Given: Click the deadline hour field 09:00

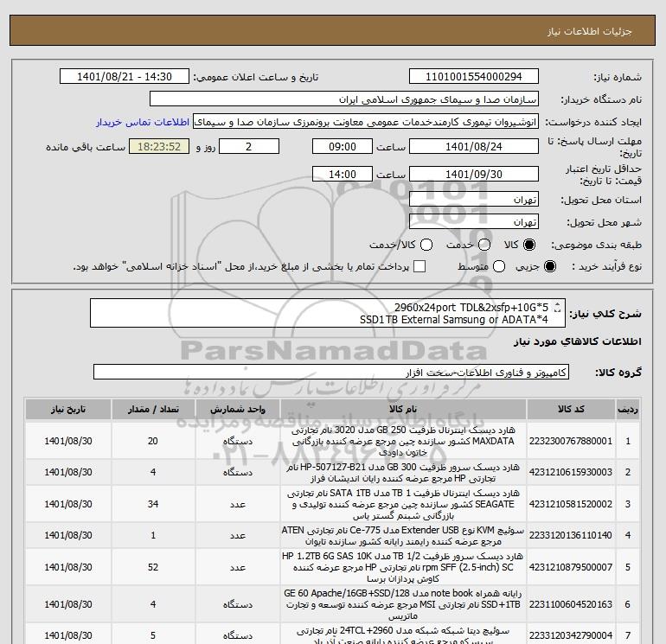Looking at the screenshot, I should click(343, 147).
